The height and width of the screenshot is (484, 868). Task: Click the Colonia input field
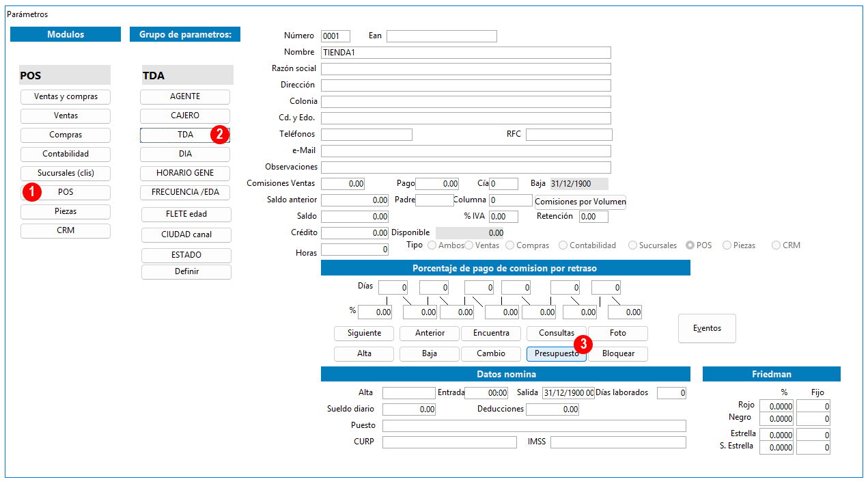pos(466,102)
